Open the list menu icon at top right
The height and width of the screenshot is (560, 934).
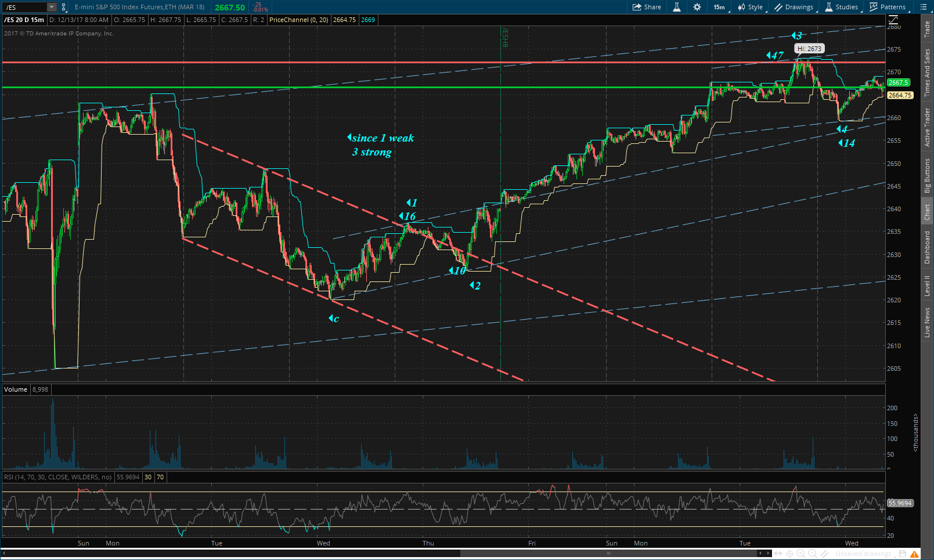pos(924,7)
